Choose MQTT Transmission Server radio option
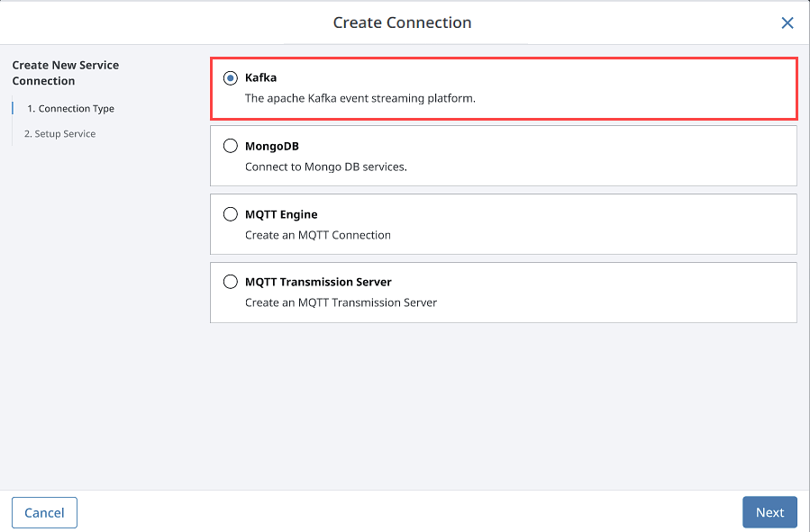Viewport: 810px width, 532px height. [x=231, y=282]
